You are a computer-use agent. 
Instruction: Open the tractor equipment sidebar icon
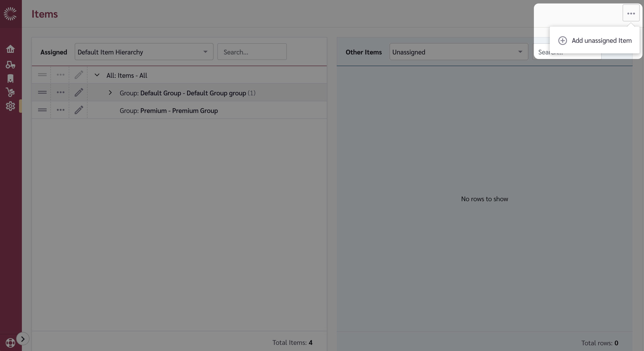pyautogui.click(x=10, y=64)
